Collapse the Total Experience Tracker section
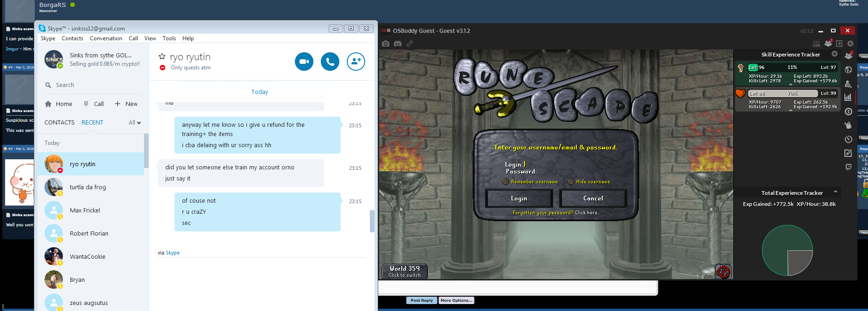 pos(836,191)
